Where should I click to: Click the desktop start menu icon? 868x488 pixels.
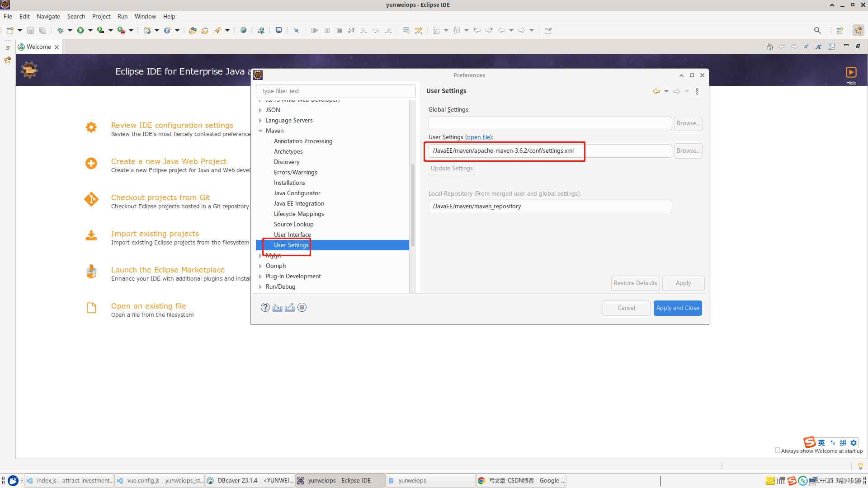click(x=13, y=481)
